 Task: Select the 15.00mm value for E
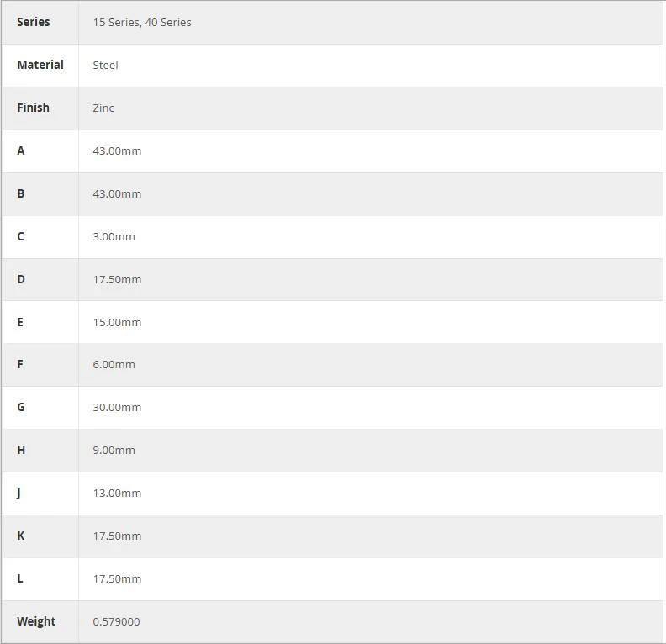pos(117,323)
